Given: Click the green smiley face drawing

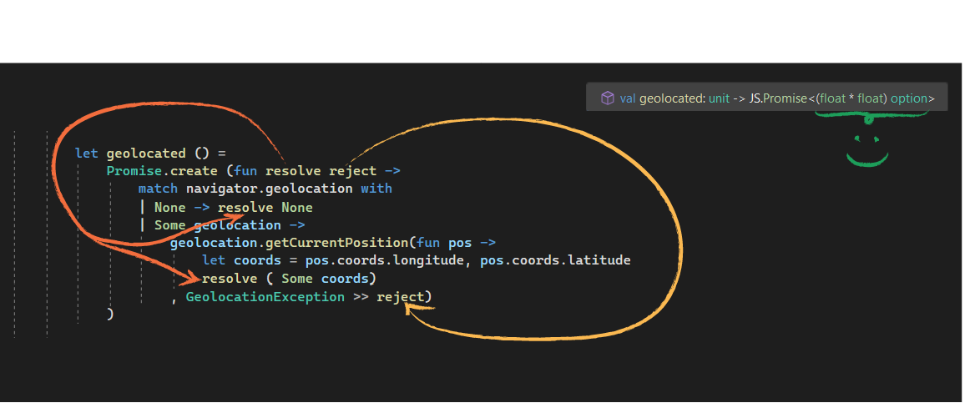Looking at the screenshot, I should click(x=866, y=151).
